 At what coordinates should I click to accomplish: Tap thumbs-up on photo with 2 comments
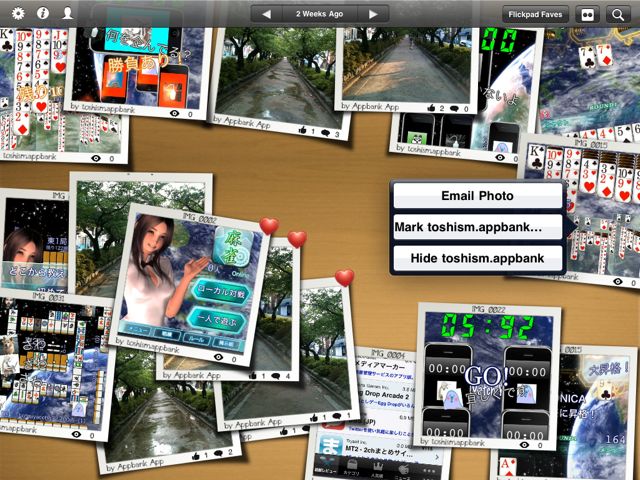[x=196, y=456]
